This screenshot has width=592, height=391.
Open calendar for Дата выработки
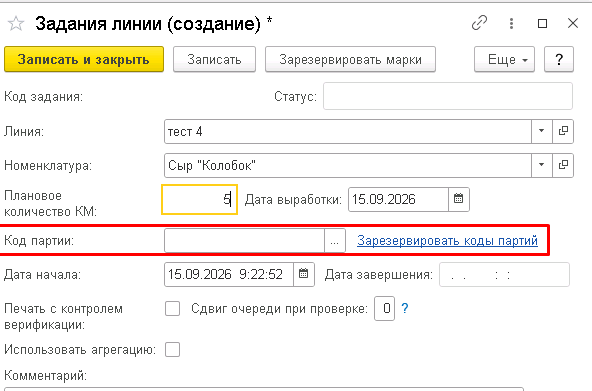point(459,199)
